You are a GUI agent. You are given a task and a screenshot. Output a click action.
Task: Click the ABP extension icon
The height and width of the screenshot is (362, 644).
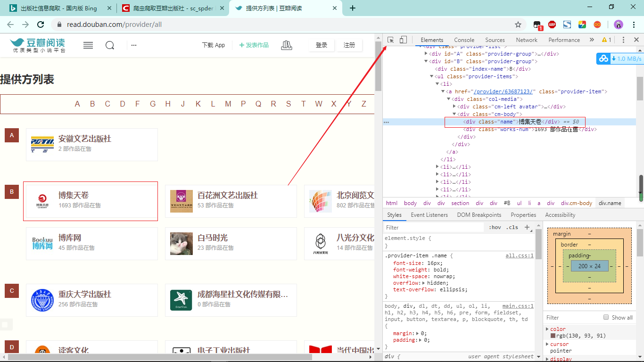coord(552,25)
